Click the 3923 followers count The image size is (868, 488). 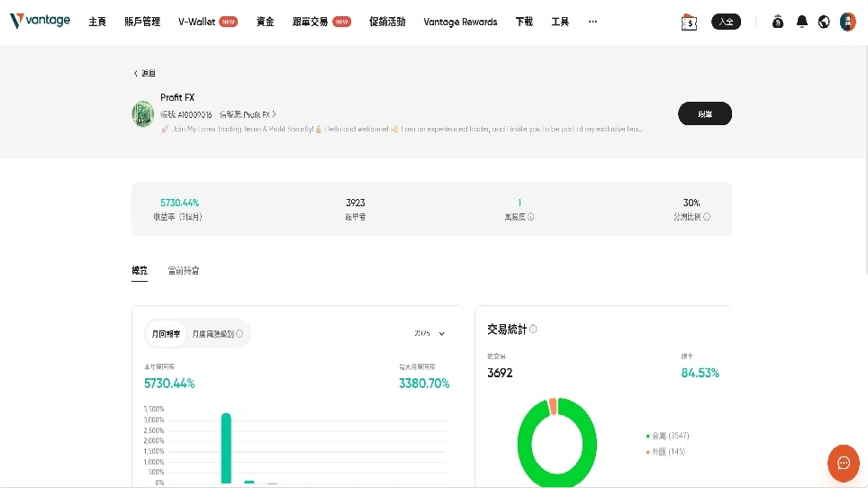coord(356,203)
